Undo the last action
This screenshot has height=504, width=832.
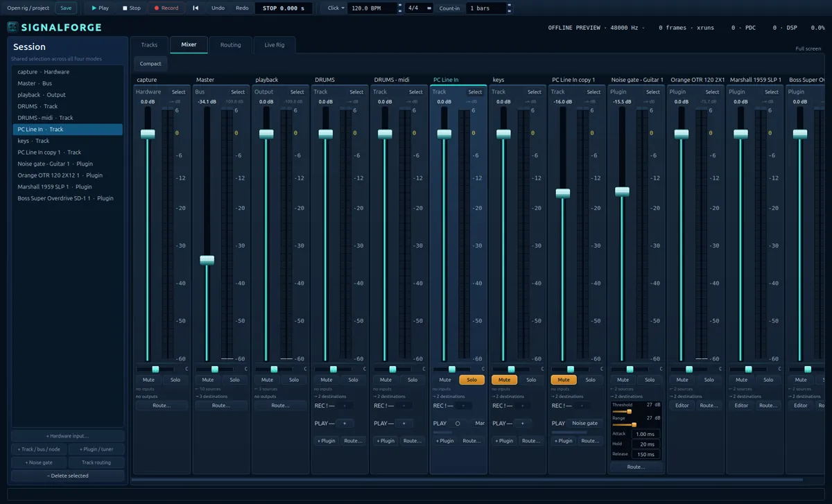click(218, 8)
